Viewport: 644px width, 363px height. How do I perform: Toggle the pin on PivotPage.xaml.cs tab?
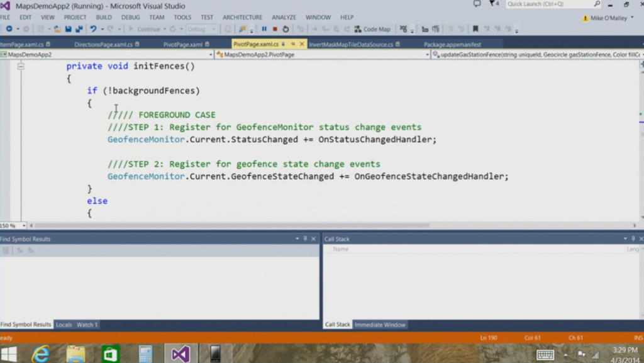coord(293,44)
